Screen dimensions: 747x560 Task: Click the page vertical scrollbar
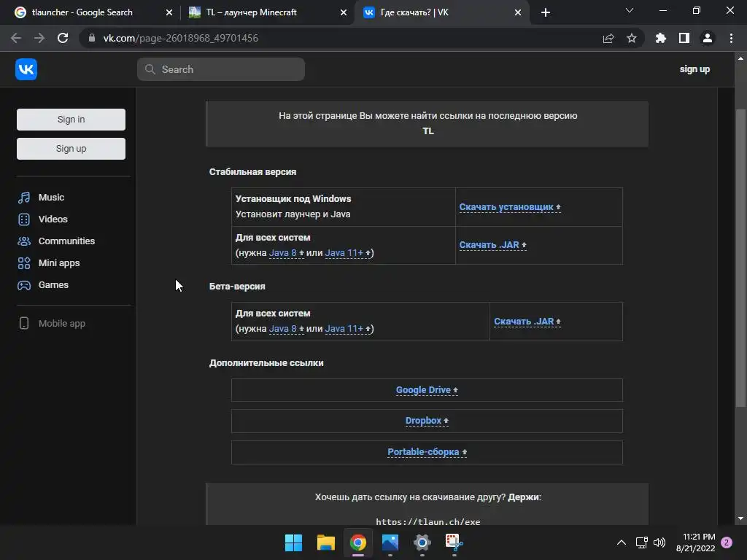[740, 257]
